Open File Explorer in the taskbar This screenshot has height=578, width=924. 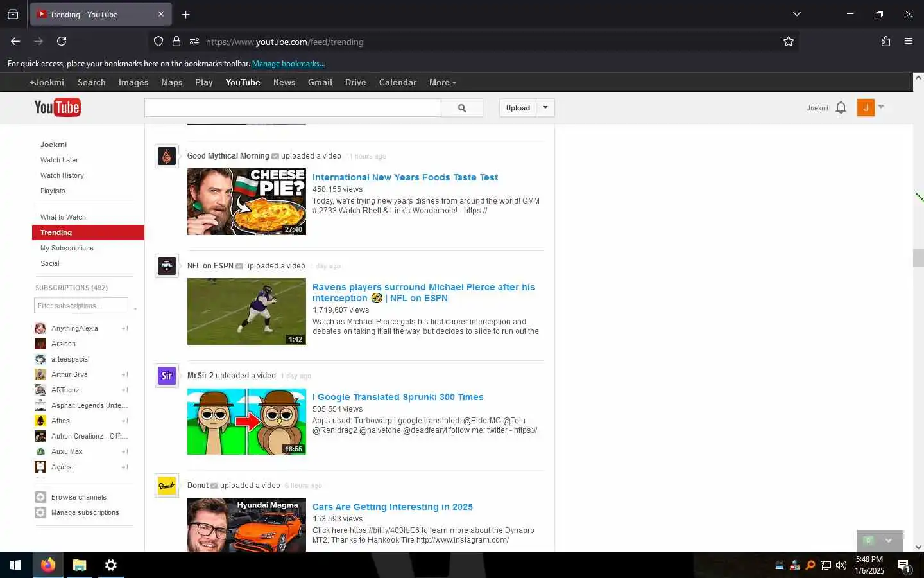click(x=80, y=565)
